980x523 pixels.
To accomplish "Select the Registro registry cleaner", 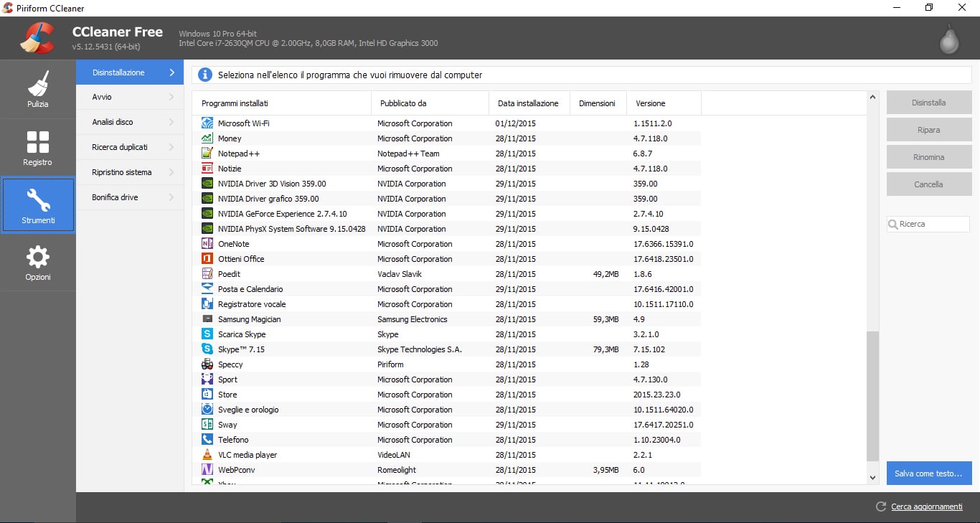I will (x=37, y=146).
